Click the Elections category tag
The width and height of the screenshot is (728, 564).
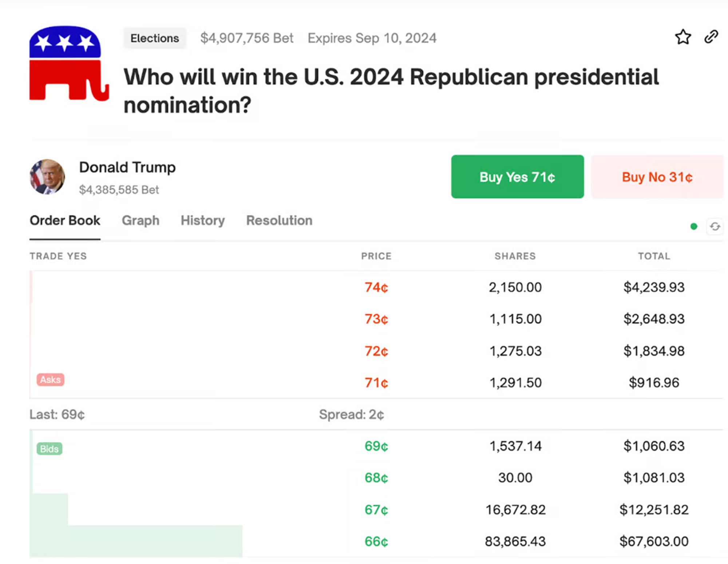(155, 38)
